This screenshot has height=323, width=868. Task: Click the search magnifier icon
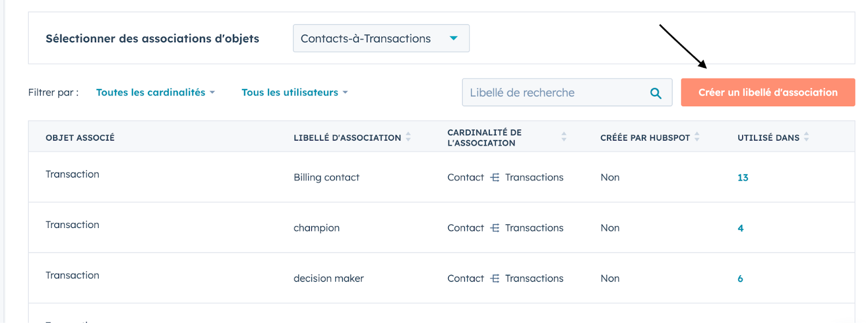pyautogui.click(x=655, y=93)
